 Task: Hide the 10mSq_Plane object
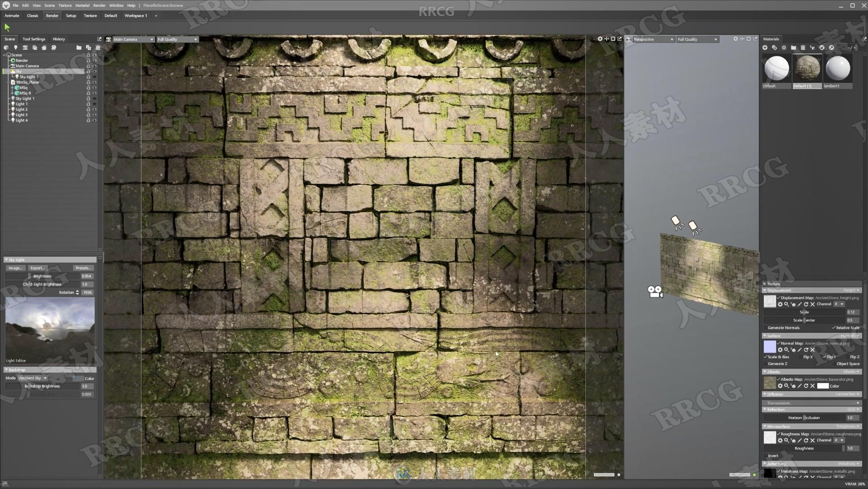point(95,82)
